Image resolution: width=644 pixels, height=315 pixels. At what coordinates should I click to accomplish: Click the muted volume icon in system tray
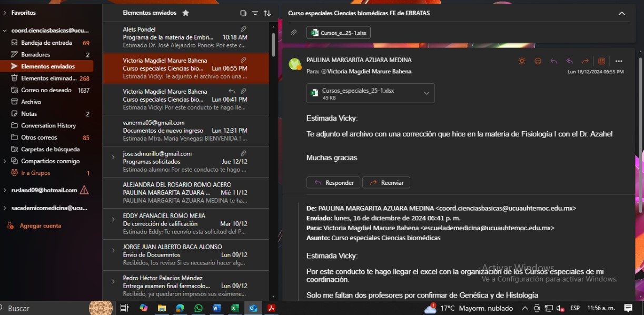click(x=560, y=308)
